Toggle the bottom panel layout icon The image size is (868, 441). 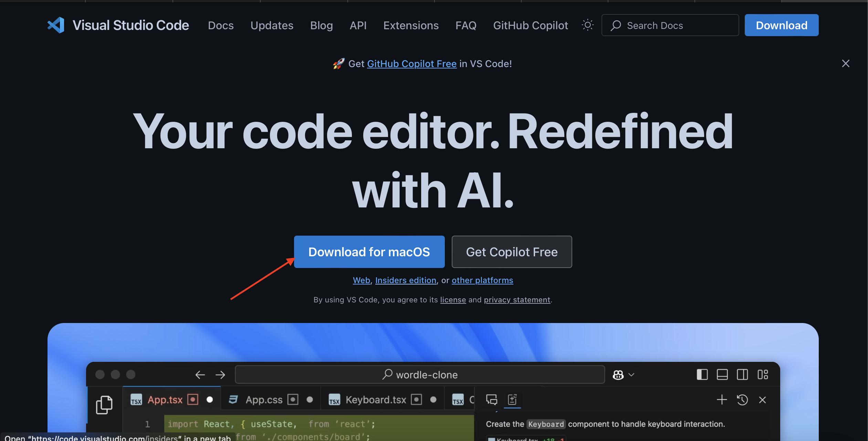(722, 374)
